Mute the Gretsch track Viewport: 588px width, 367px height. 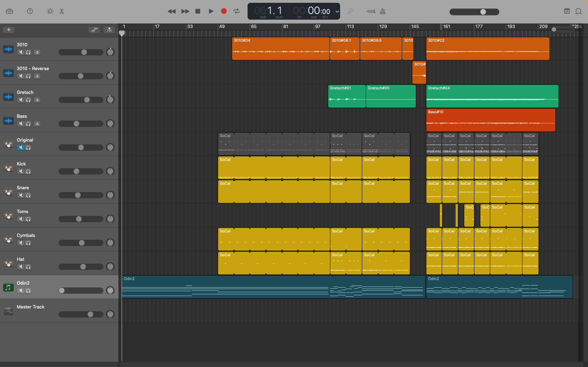pyautogui.click(x=21, y=100)
